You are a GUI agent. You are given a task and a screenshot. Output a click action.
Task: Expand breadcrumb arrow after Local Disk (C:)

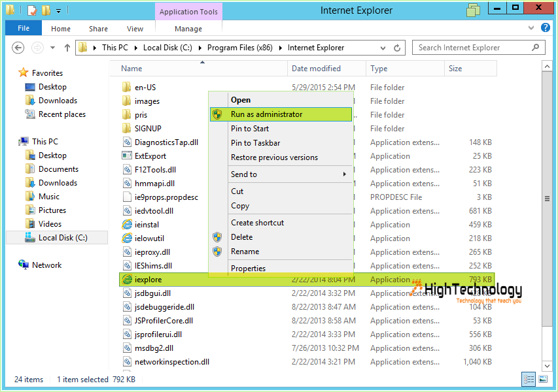click(x=200, y=48)
